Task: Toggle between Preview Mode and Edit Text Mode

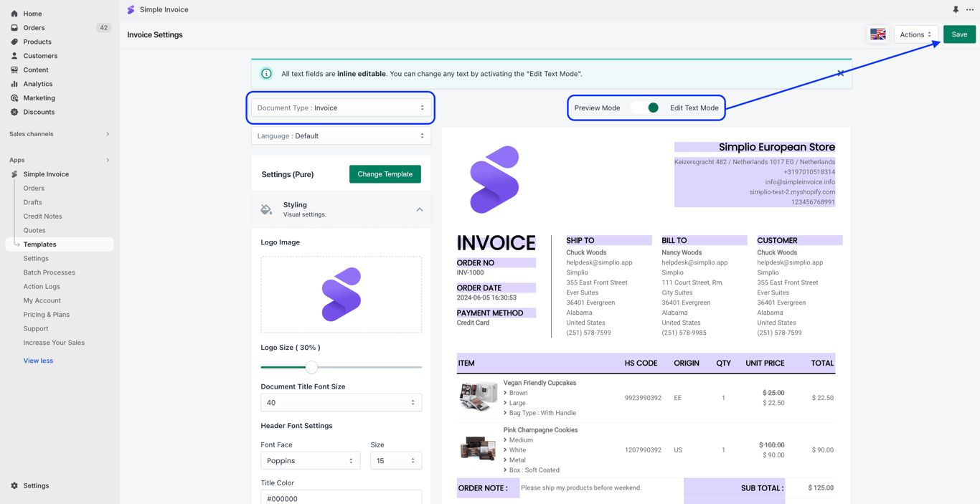Action: [646, 108]
